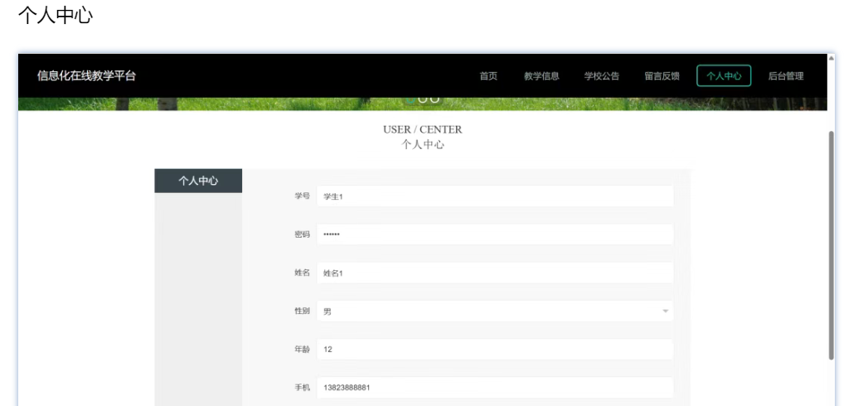The image size is (868, 406).
Task: Focus the 手机 phone number field
Action: click(495, 388)
